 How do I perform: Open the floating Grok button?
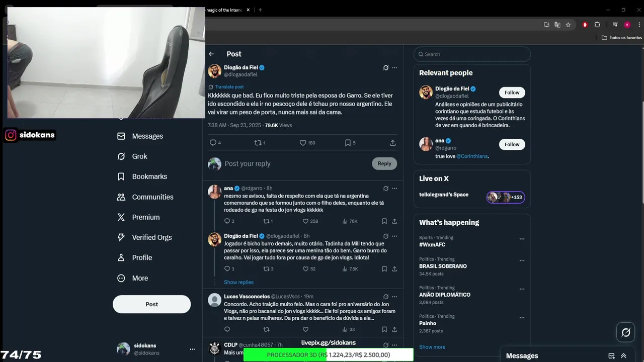pyautogui.click(x=626, y=332)
